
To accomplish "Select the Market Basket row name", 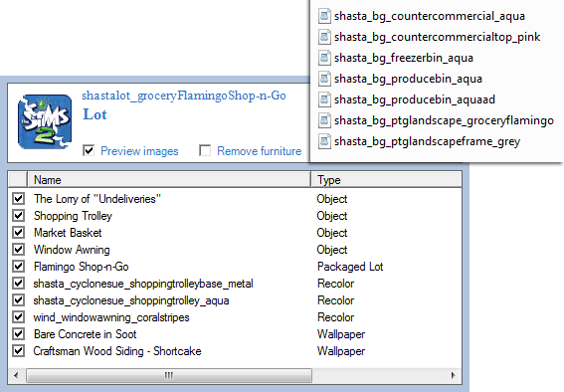I will pyautogui.click(x=68, y=233).
